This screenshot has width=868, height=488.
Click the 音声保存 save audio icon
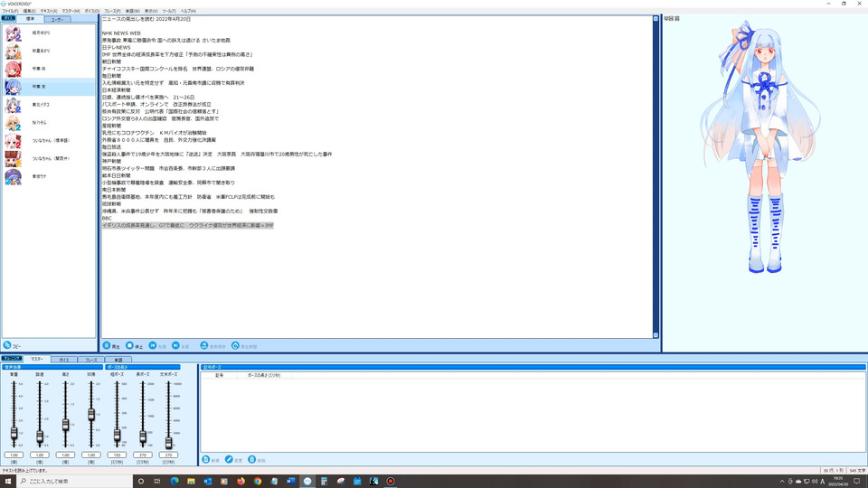[x=204, y=346]
